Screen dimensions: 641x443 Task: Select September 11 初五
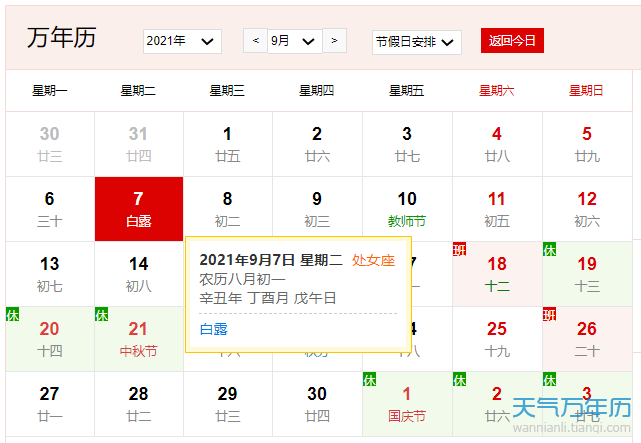497,209
